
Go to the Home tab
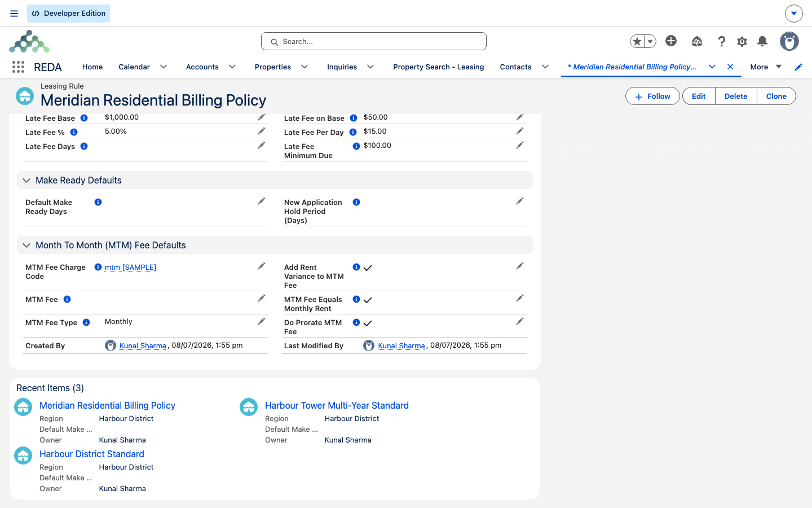(x=92, y=67)
